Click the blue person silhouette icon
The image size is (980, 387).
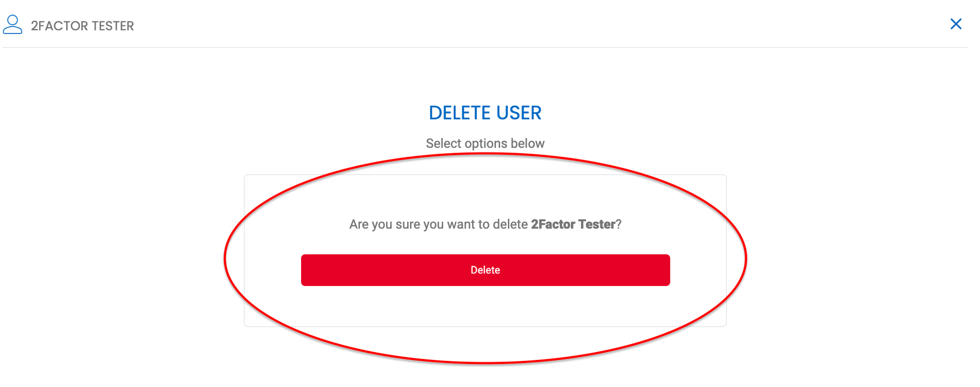[x=13, y=24]
